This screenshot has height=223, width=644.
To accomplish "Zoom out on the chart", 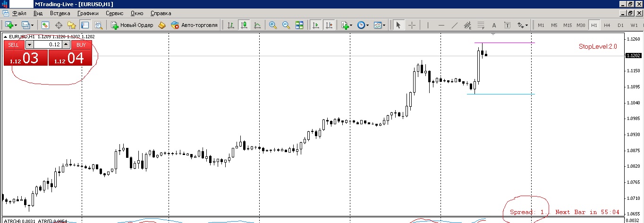I will [286, 25].
